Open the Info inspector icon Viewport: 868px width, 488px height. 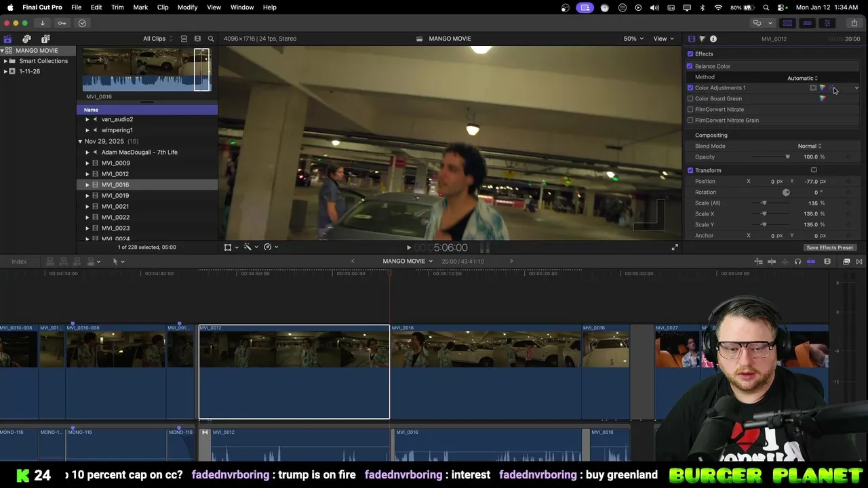pyautogui.click(x=713, y=39)
